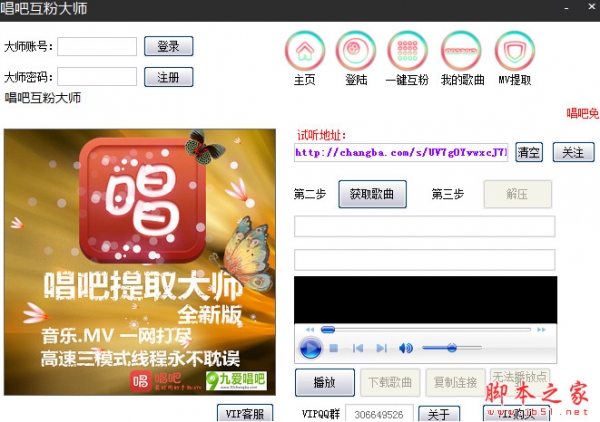
Task: Click the VIP购买 button
Action: click(x=516, y=414)
